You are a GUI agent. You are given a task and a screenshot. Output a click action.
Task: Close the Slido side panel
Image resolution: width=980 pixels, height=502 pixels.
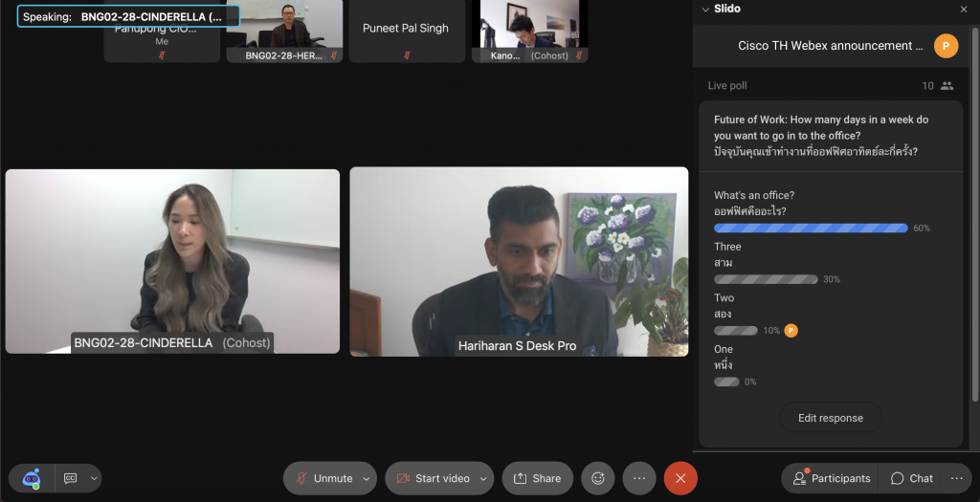coord(964,9)
